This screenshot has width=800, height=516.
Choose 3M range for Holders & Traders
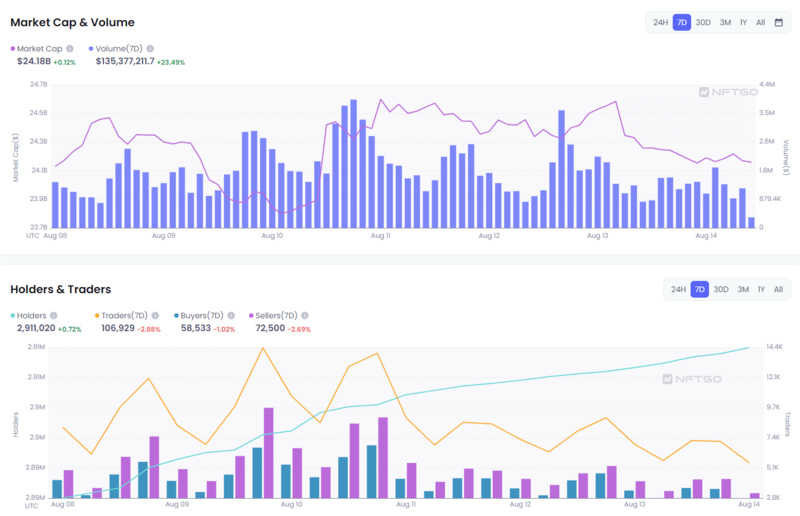tap(743, 289)
